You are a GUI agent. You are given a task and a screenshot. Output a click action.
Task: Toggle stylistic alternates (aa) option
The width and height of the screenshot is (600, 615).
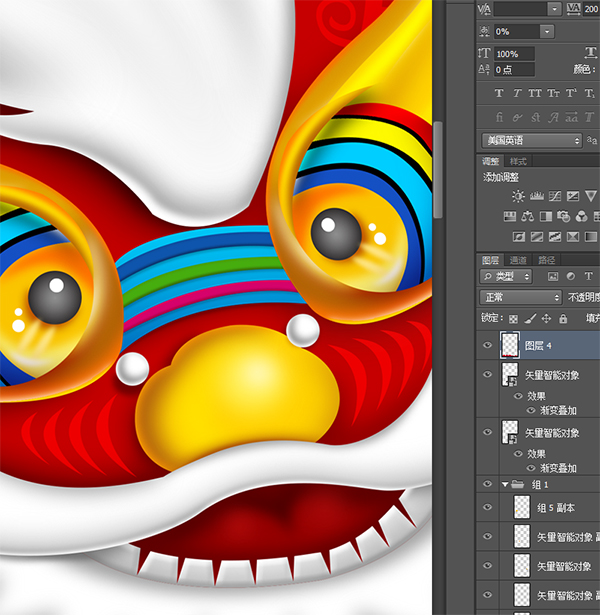point(571,117)
